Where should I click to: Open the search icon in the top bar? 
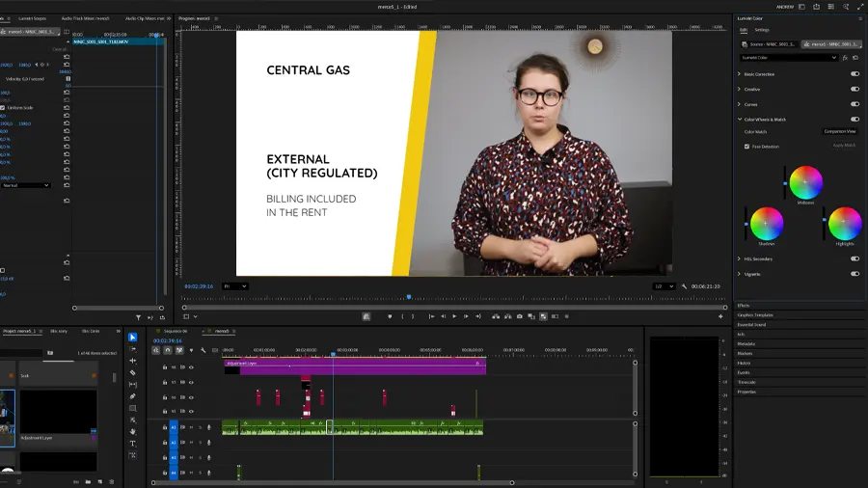pos(846,7)
